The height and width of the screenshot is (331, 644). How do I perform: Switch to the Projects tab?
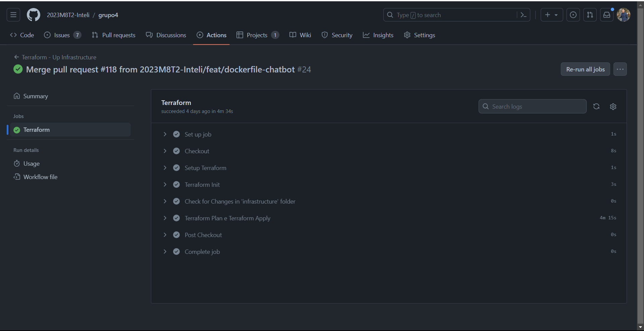[258, 35]
